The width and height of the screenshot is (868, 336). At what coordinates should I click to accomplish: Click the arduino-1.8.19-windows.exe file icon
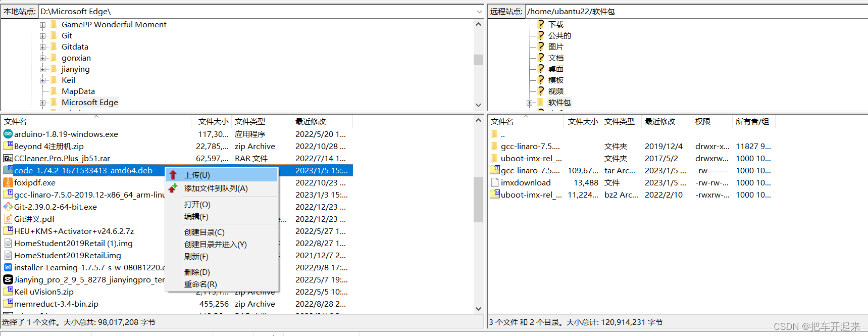tap(8, 134)
